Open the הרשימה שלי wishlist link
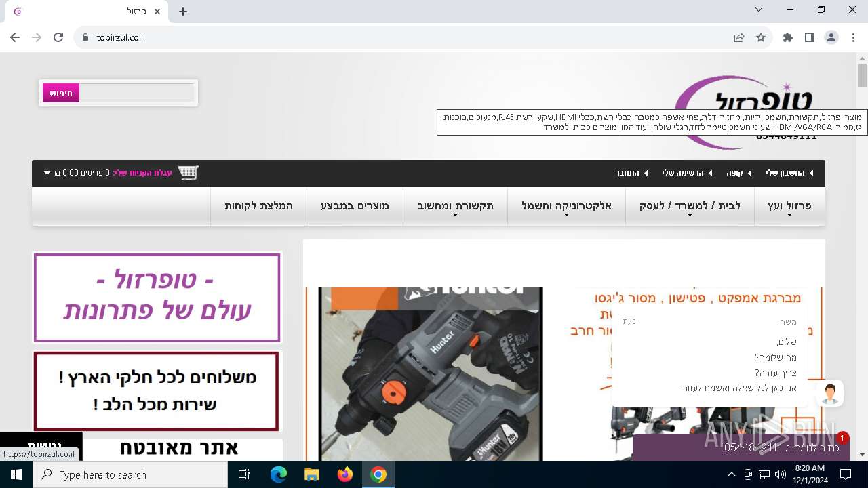 683,173
